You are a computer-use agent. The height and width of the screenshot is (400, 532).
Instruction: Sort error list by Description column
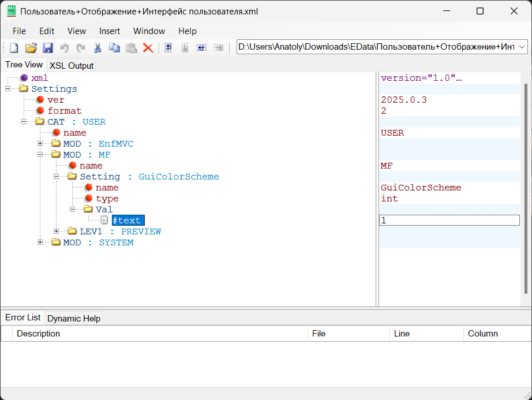pos(160,334)
